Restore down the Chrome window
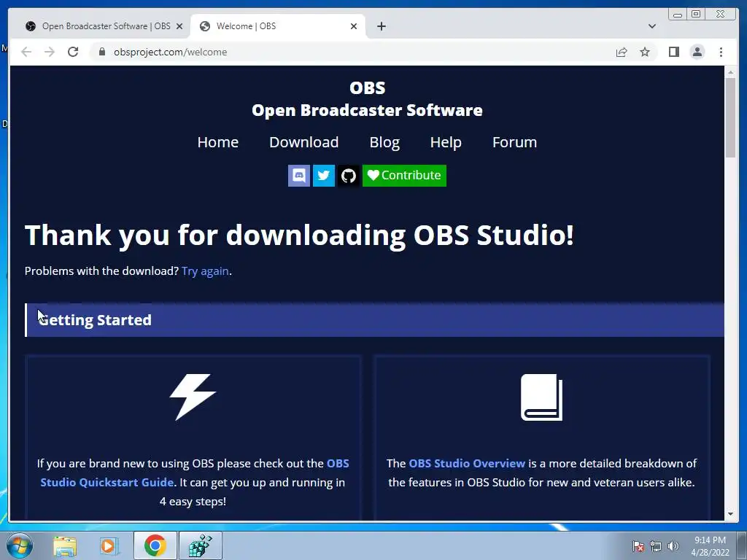747x560 pixels. pyautogui.click(x=696, y=15)
